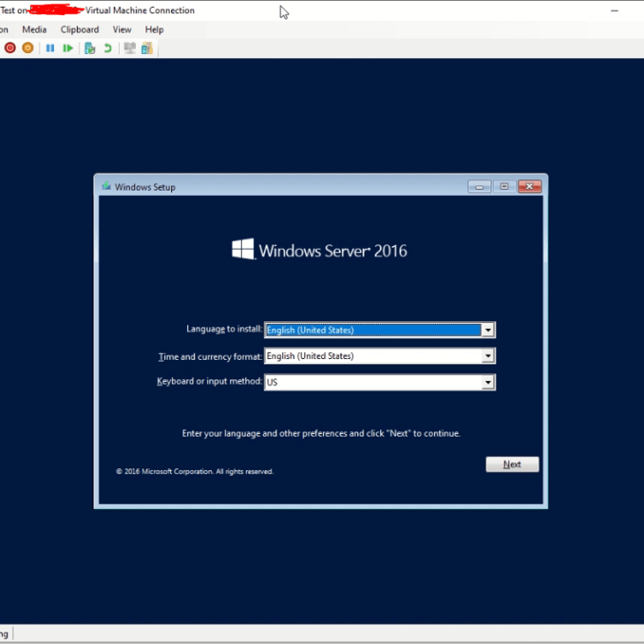Open the Media menu
This screenshot has height=644, width=644.
(34, 30)
